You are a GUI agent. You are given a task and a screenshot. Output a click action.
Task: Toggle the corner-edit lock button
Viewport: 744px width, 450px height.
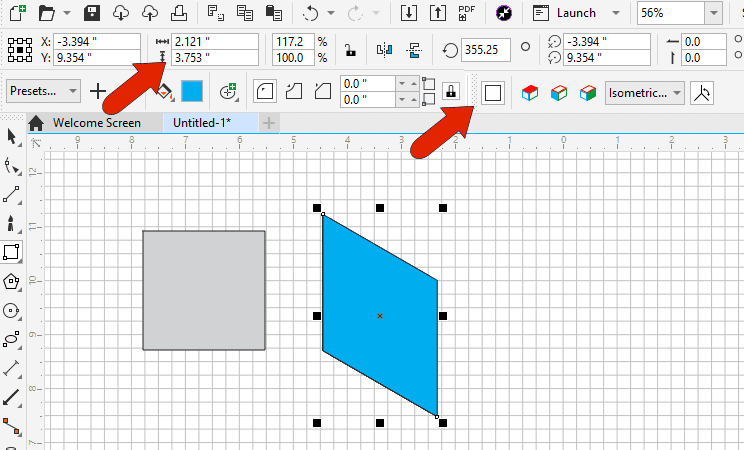click(451, 92)
